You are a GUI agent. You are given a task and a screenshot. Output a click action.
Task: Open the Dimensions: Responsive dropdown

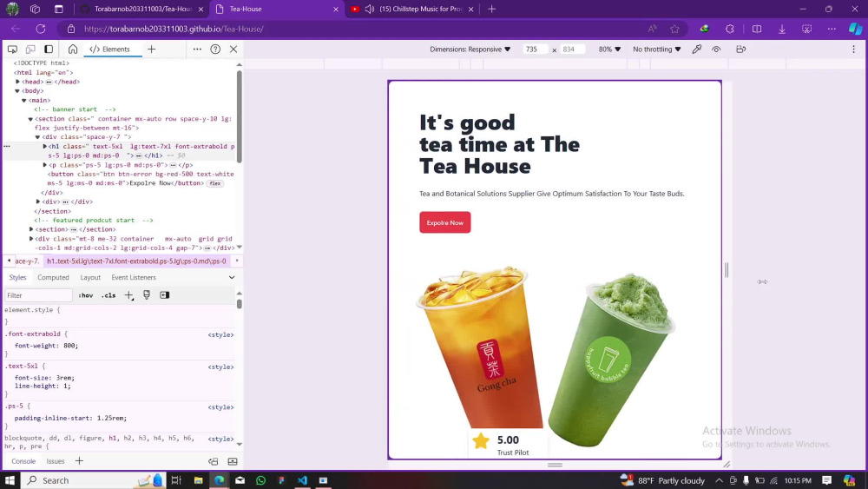pos(470,50)
